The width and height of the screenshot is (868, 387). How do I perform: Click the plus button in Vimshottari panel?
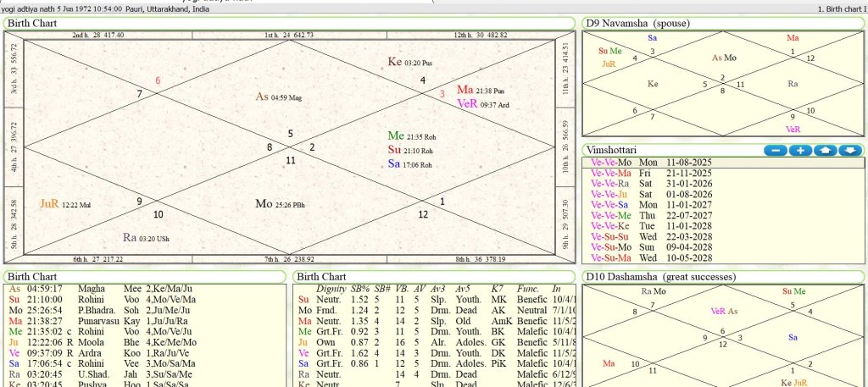click(x=800, y=150)
